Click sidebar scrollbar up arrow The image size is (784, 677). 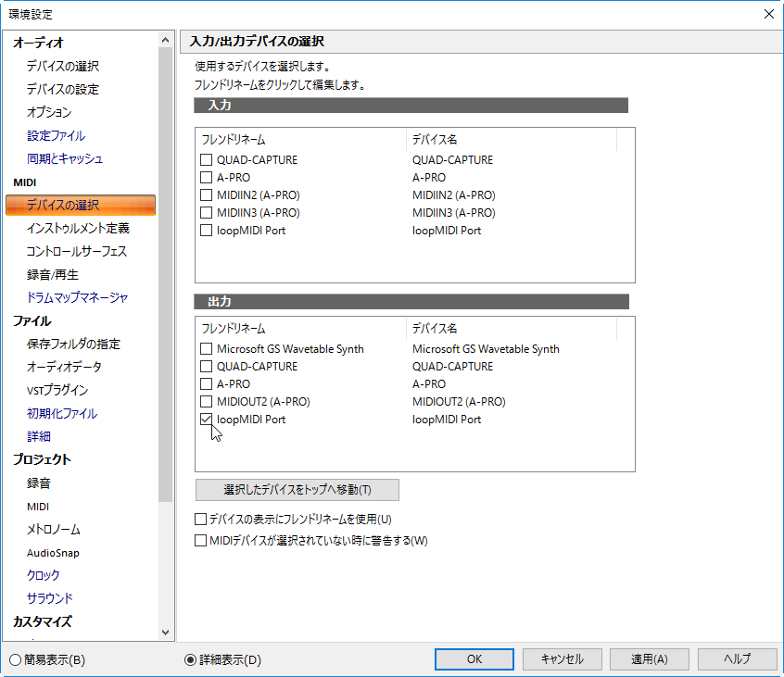coord(166,40)
